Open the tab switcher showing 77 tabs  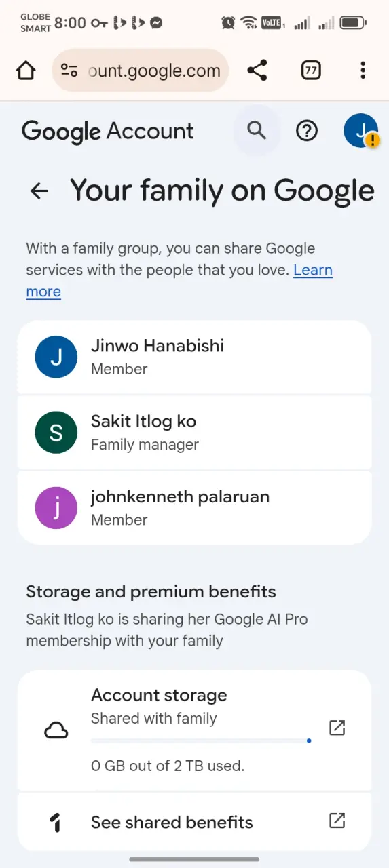pos(311,71)
